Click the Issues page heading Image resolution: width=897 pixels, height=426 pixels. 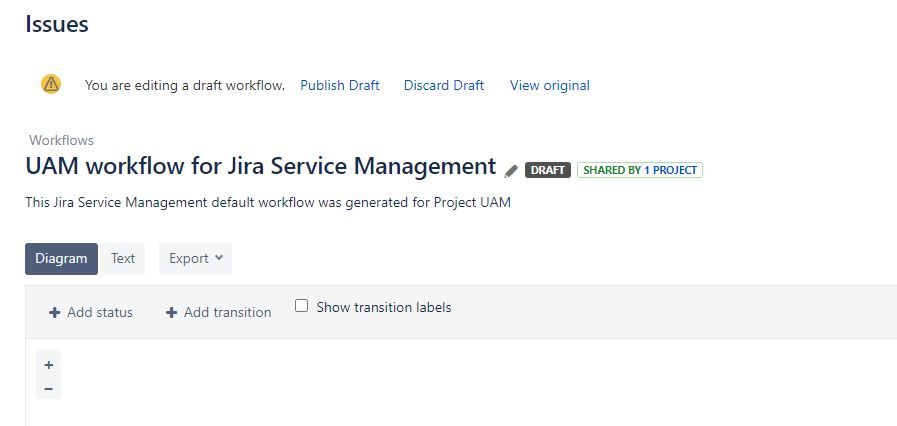point(57,25)
